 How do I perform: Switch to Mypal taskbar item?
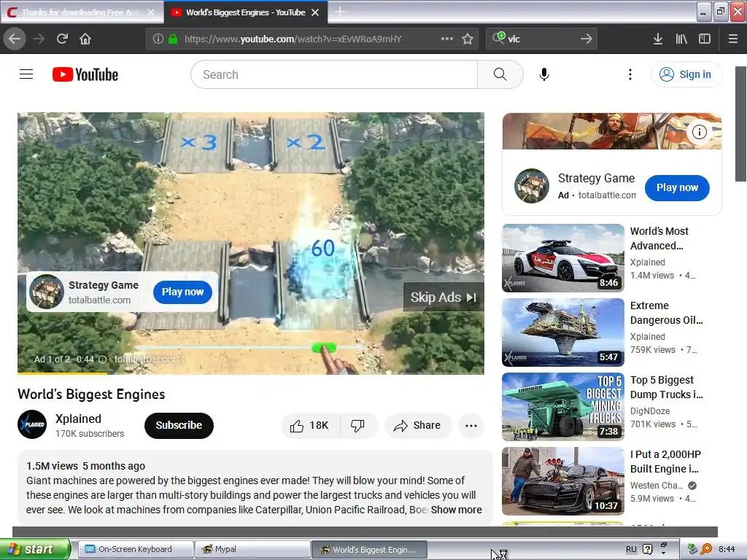[x=252, y=549]
